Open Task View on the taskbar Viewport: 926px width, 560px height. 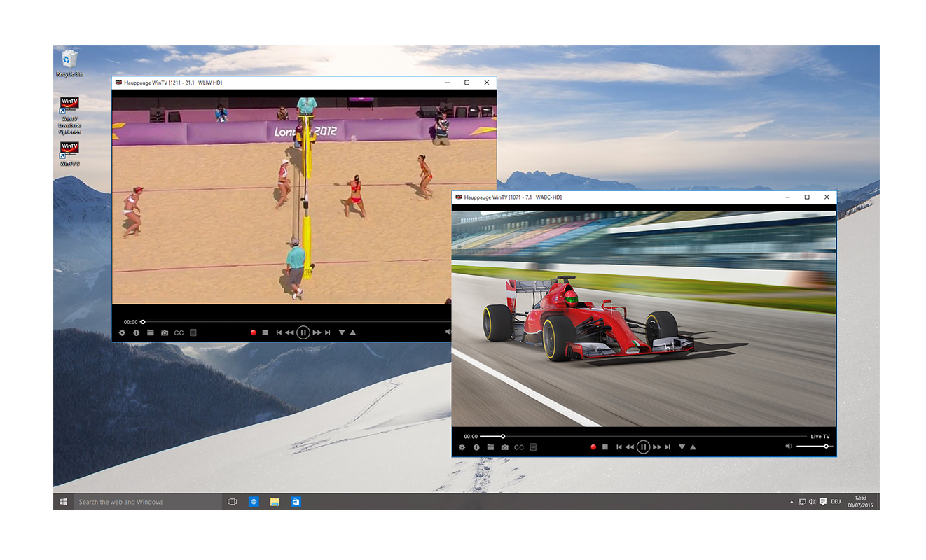[233, 502]
